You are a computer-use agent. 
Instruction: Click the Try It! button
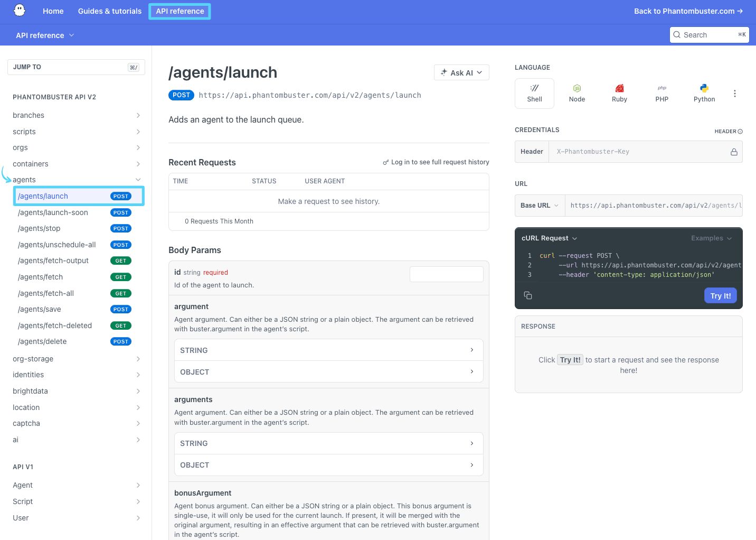721,296
